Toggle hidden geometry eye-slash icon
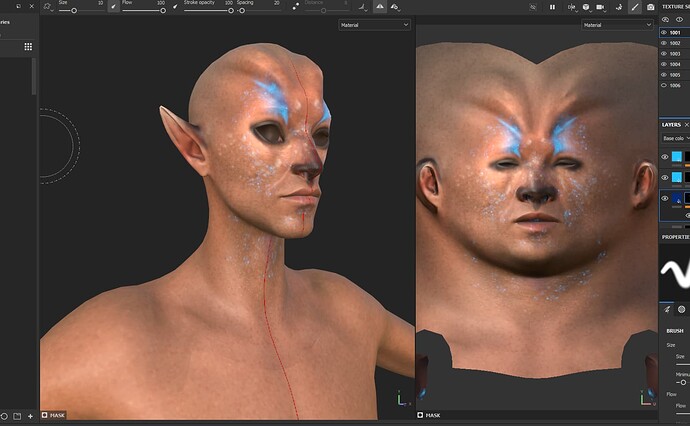Image resolution: width=690 pixels, height=426 pixels. click(533, 7)
